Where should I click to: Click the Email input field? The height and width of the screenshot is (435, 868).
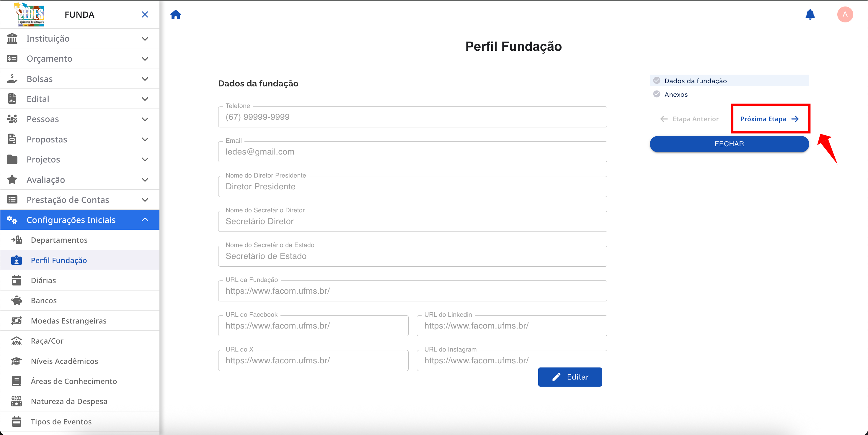[412, 152]
